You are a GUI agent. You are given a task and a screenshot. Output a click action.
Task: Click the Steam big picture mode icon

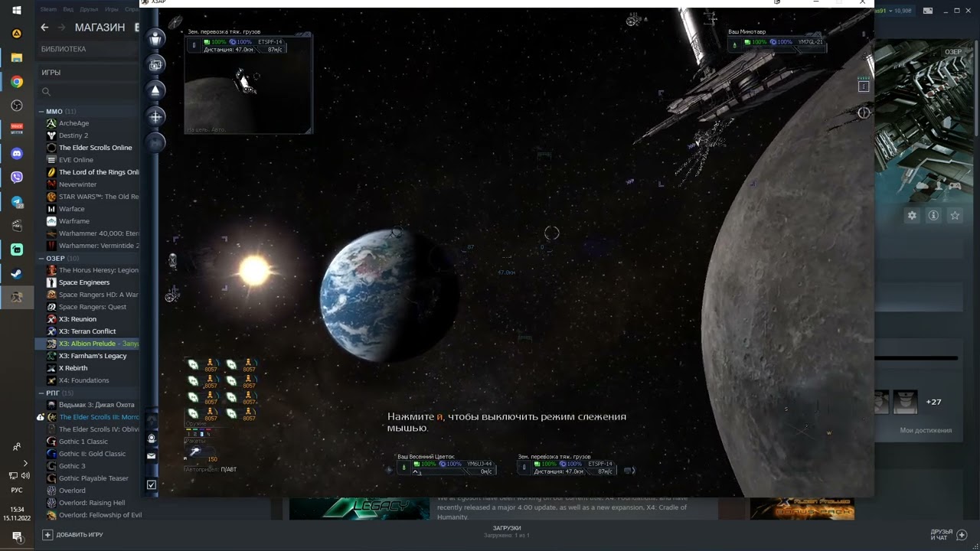click(928, 11)
